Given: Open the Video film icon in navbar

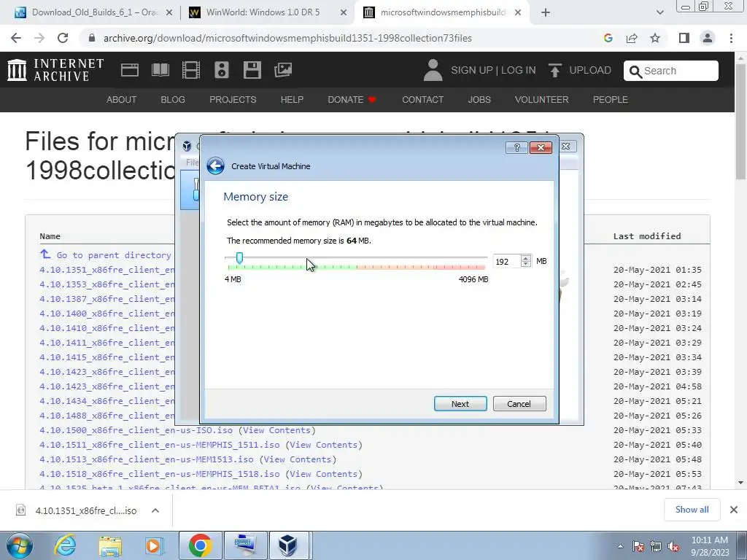Looking at the screenshot, I should click(x=191, y=70).
